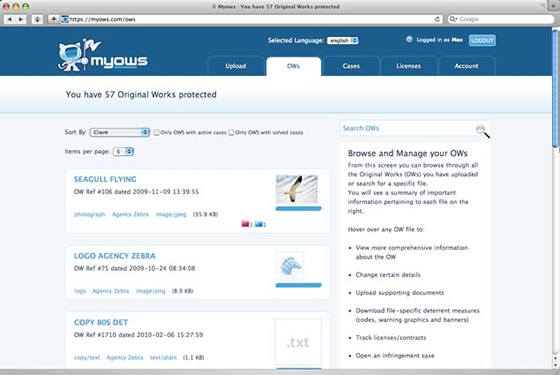560x375 pixels.
Task: Open .txt file thumbnail
Action: [298, 342]
